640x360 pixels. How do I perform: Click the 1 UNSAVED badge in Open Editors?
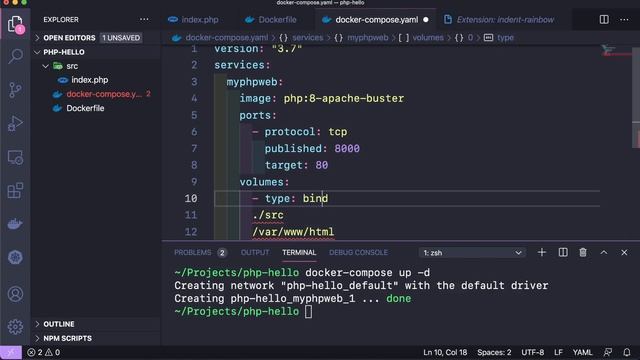[x=121, y=38]
